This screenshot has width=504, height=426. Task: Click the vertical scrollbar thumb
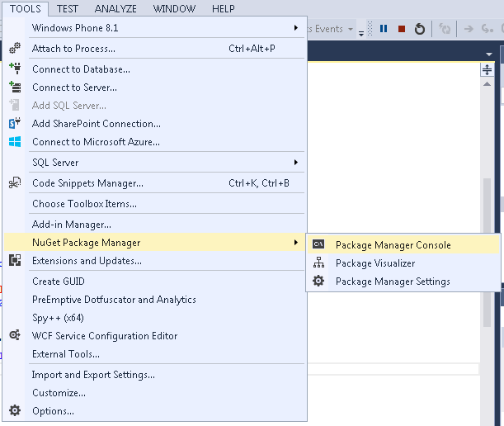point(487,253)
